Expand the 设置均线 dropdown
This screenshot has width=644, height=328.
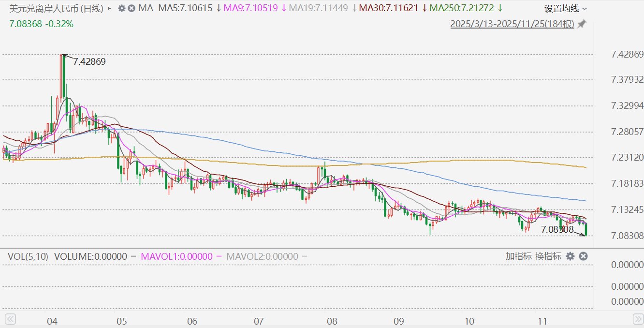[566, 8]
